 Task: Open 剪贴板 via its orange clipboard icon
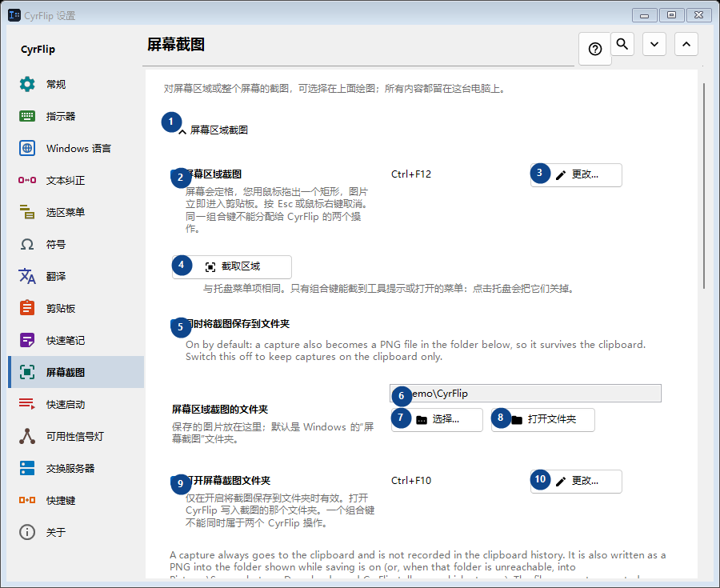pyautogui.click(x=27, y=308)
